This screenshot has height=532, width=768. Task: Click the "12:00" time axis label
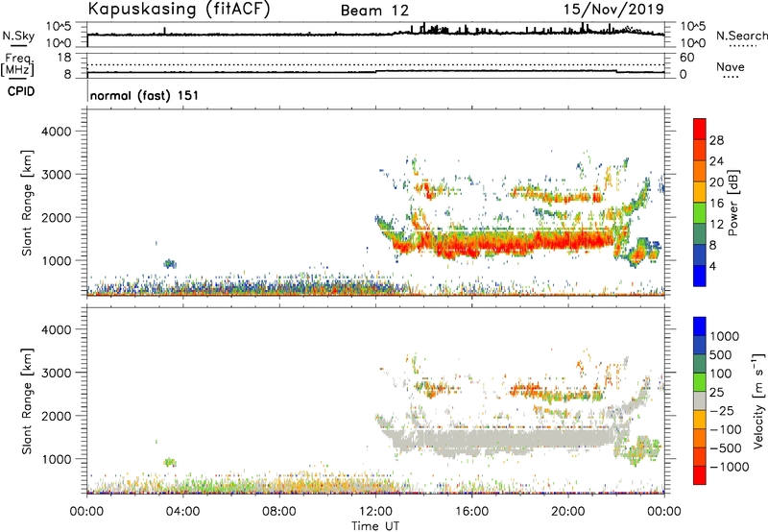[x=375, y=512]
